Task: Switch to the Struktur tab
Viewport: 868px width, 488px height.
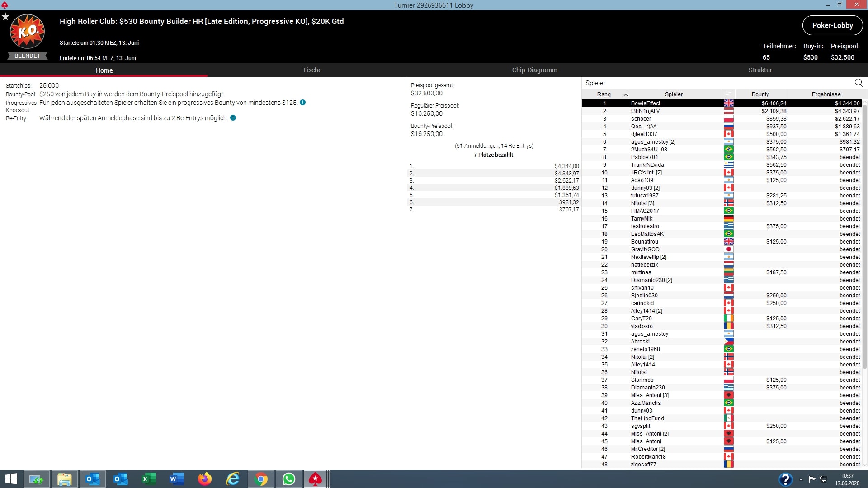Action: pyautogui.click(x=760, y=70)
